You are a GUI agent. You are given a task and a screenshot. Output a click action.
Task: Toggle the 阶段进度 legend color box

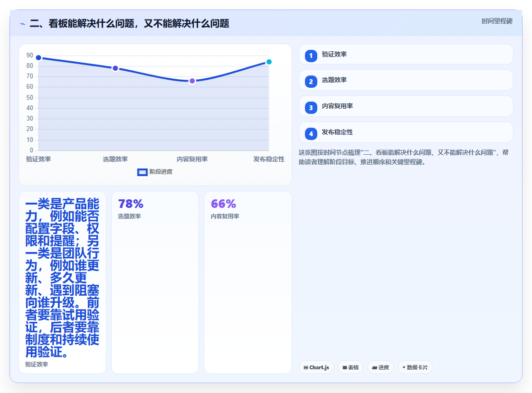(142, 172)
